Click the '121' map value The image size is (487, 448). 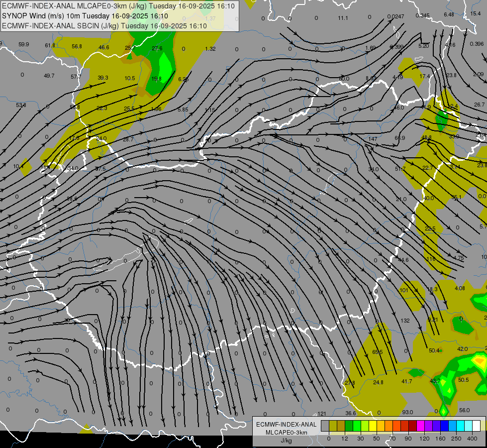[x=322, y=414]
